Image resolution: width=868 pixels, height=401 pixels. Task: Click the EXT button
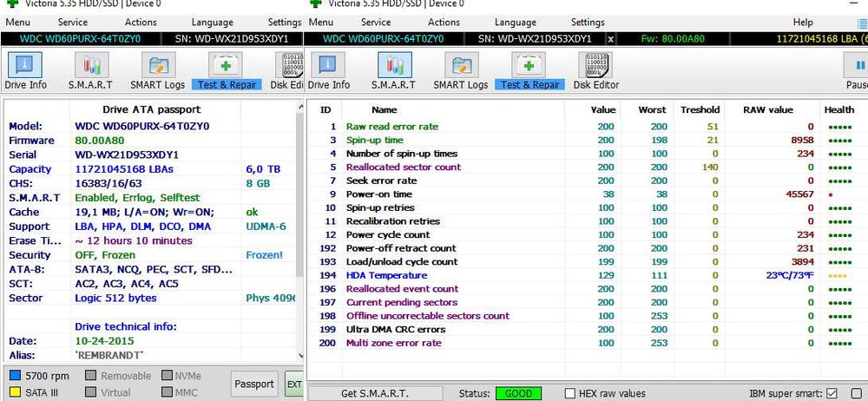[x=294, y=385]
